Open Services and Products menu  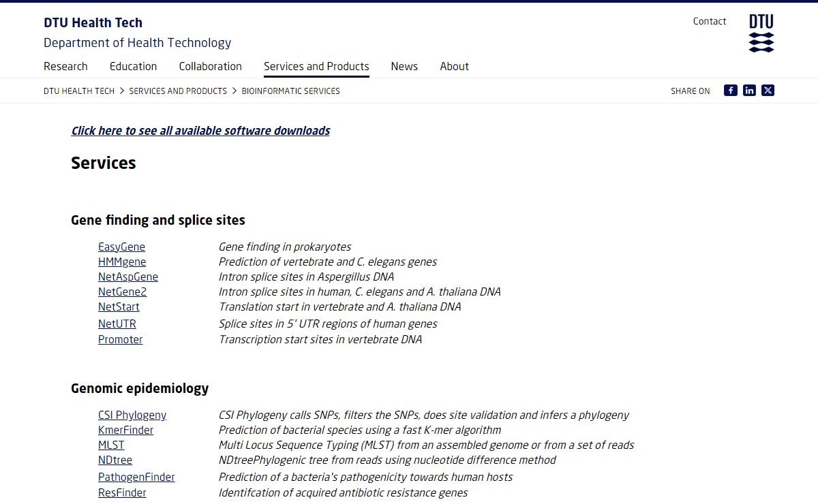click(316, 66)
